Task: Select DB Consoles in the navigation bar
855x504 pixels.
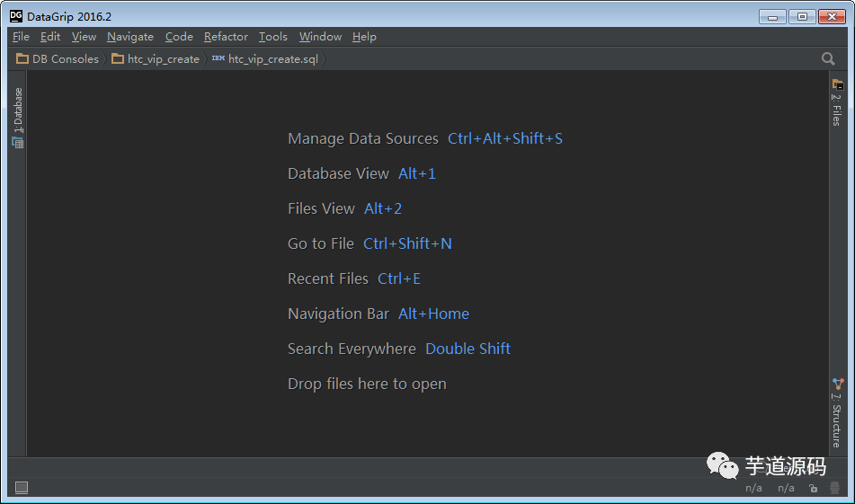Action: tap(58, 59)
